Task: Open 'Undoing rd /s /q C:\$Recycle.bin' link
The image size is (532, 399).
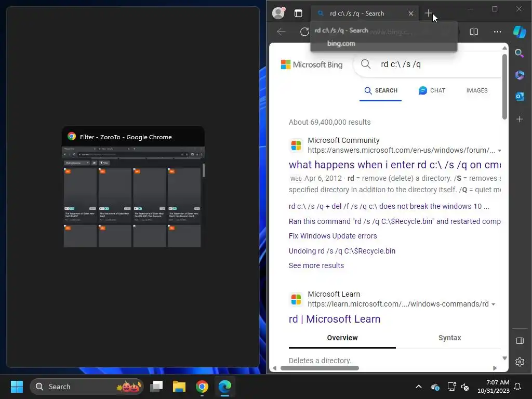Action: point(342,251)
